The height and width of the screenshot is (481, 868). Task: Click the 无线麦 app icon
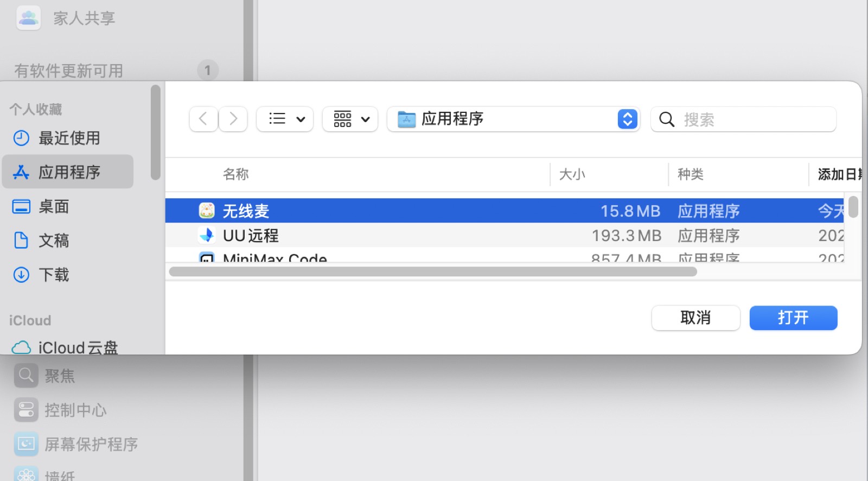(x=207, y=211)
